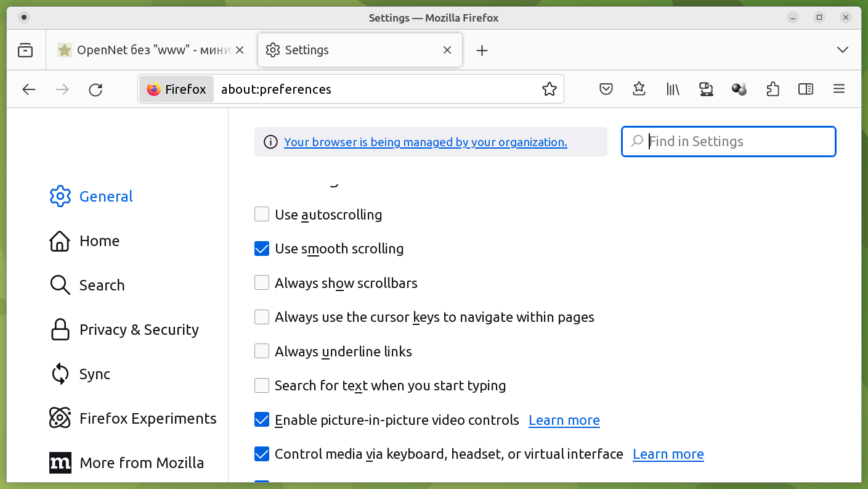868x489 pixels.
Task: Go to Privacy & Security settings
Action: coord(139,330)
